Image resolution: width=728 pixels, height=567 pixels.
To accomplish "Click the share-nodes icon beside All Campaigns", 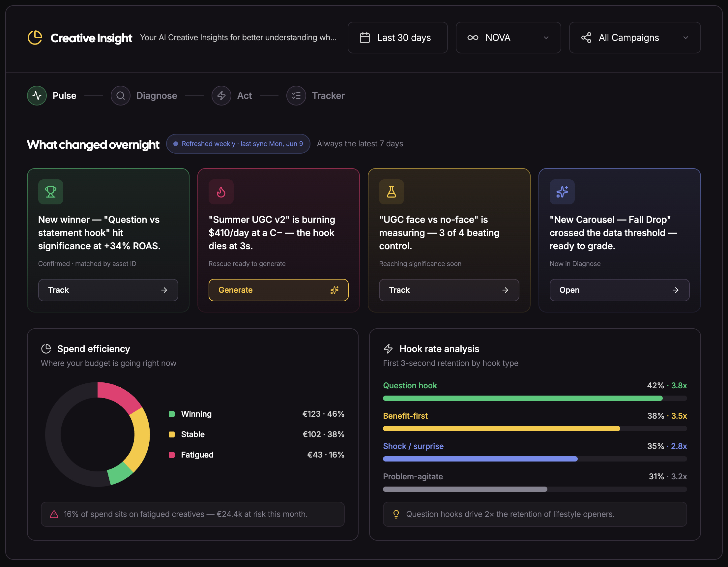I will point(586,38).
